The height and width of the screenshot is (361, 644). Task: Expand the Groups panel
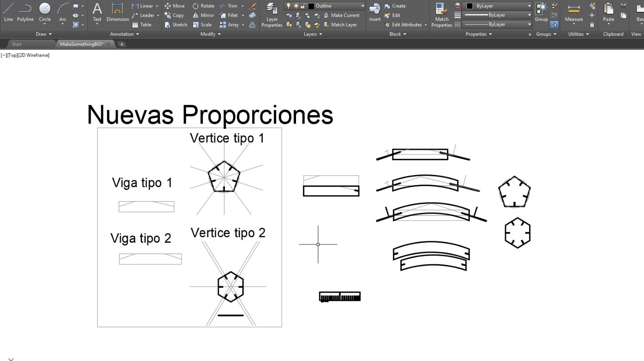[x=546, y=34]
